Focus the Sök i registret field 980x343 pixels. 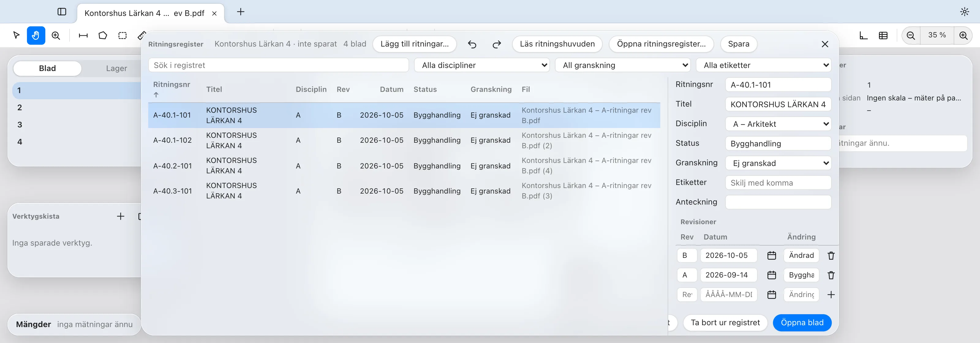[278, 65]
